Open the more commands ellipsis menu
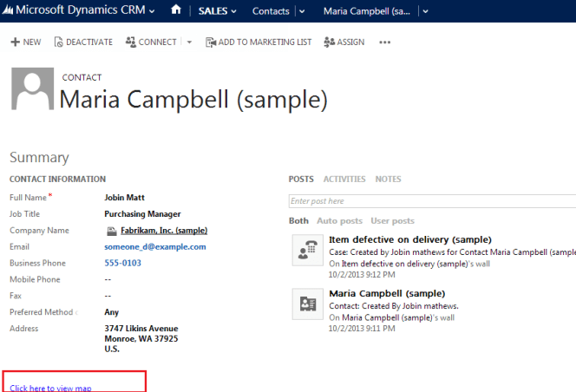Viewport: 576px width, 392px height. coord(384,42)
